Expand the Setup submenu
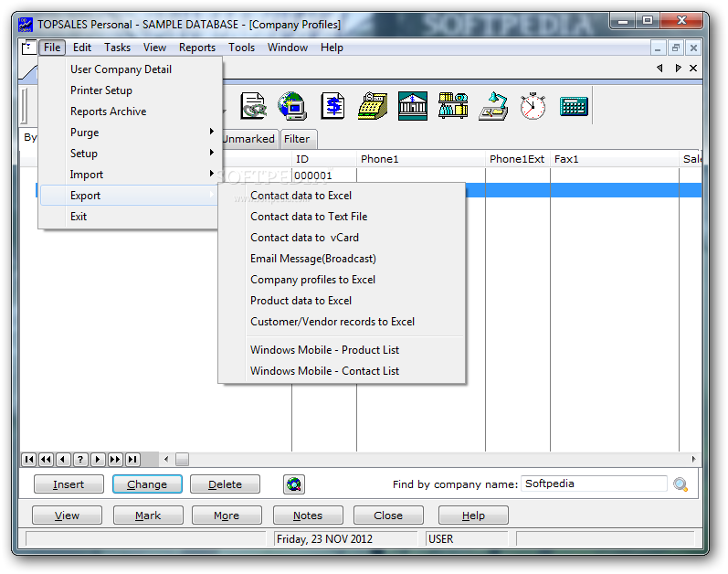This screenshot has height=574, width=728. [129, 154]
